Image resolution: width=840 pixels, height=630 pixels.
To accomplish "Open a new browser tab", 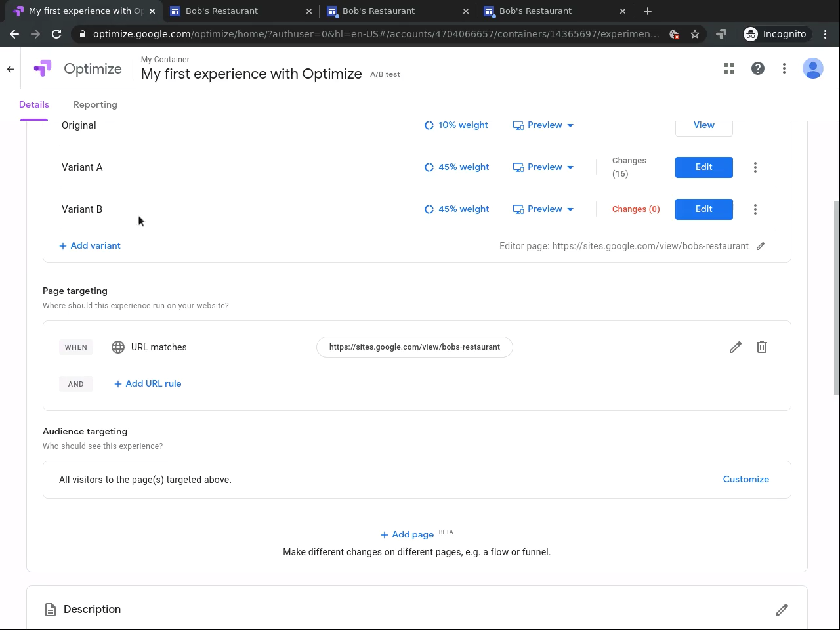I will tap(648, 11).
